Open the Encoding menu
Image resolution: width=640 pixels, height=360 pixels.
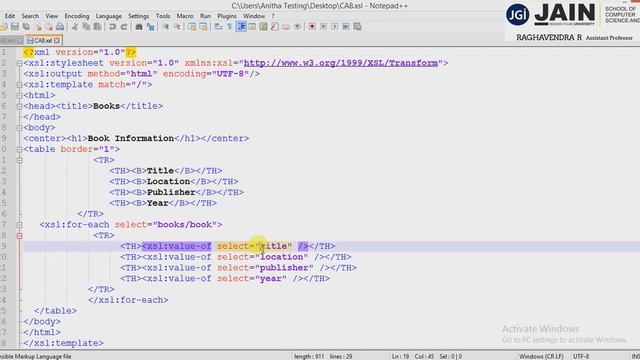77,16
